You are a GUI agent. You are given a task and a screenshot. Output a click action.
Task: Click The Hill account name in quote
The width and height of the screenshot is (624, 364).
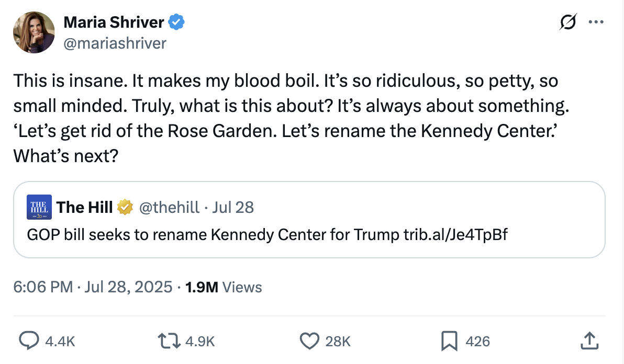click(x=85, y=208)
